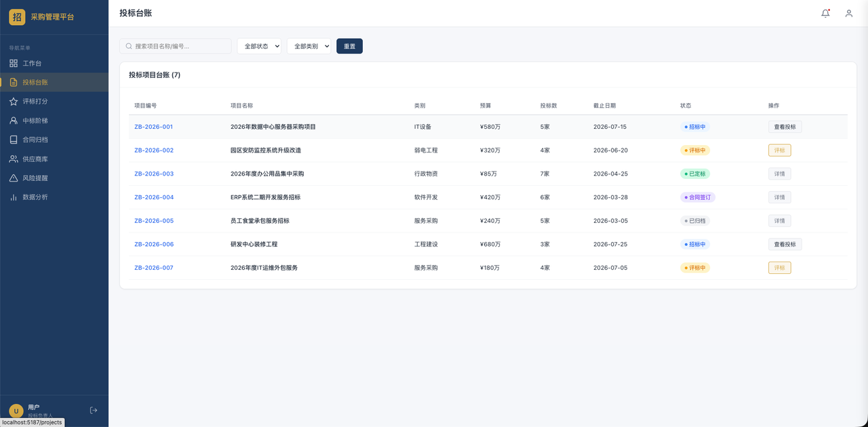Expand the 全部状态 status dropdown
The width and height of the screenshot is (868, 427).
point(259,46)
